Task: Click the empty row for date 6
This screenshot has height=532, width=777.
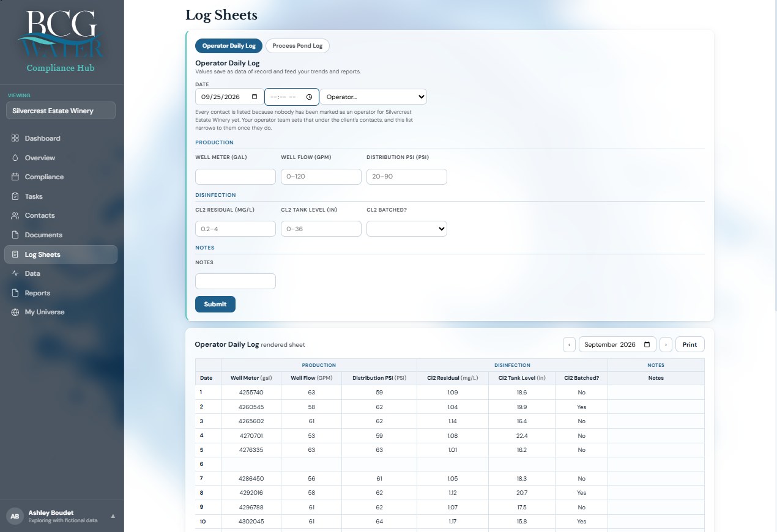Action: tap(450, 464)
